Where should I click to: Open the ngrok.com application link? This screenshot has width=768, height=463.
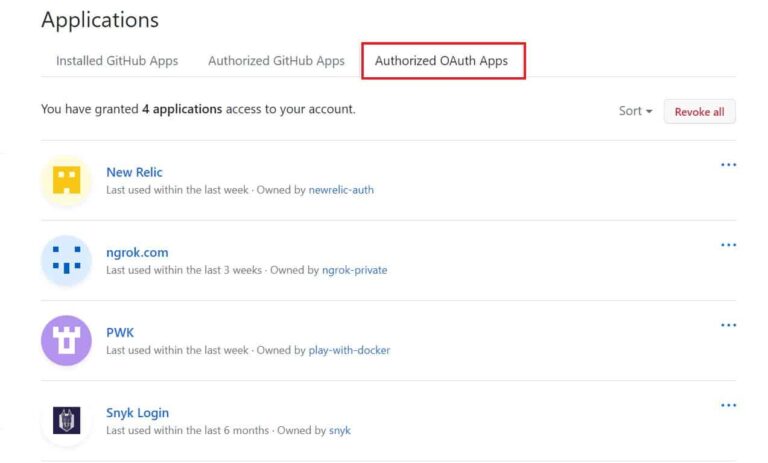pyautogui.click(x=137, y=253)
